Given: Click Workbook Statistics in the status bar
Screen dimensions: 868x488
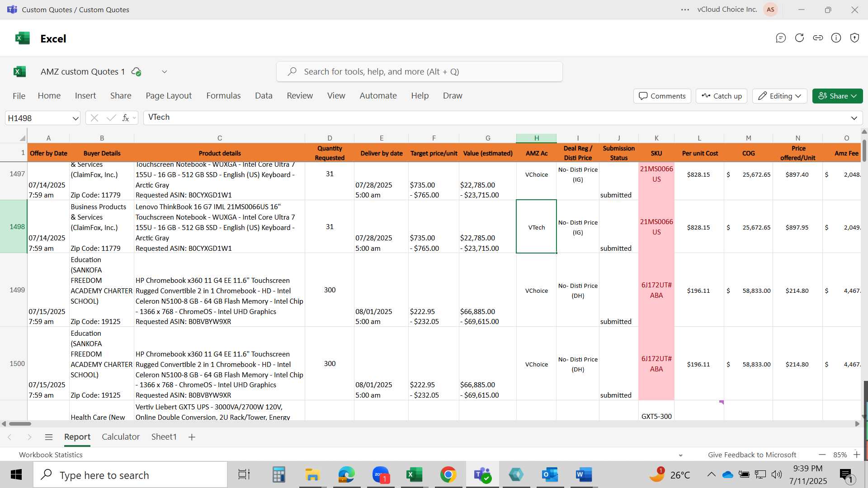Looking at the screenshot, I should coord(51,455).
